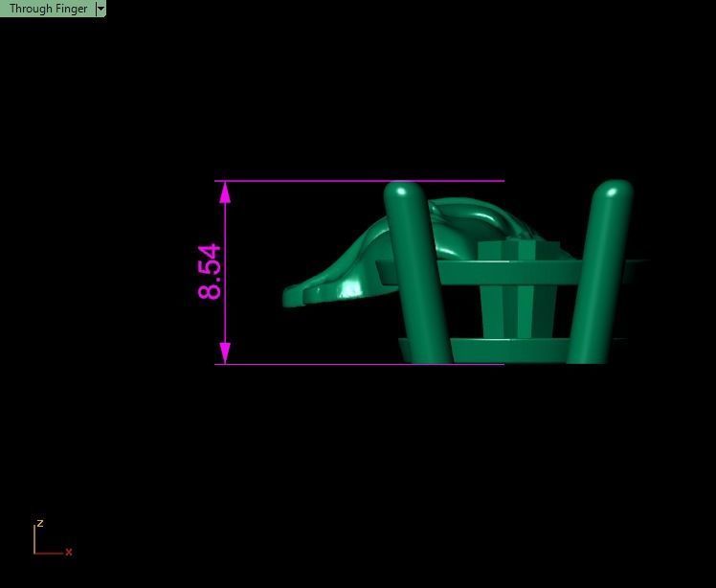Select the 8.54 dimension text

coord(209,272)
